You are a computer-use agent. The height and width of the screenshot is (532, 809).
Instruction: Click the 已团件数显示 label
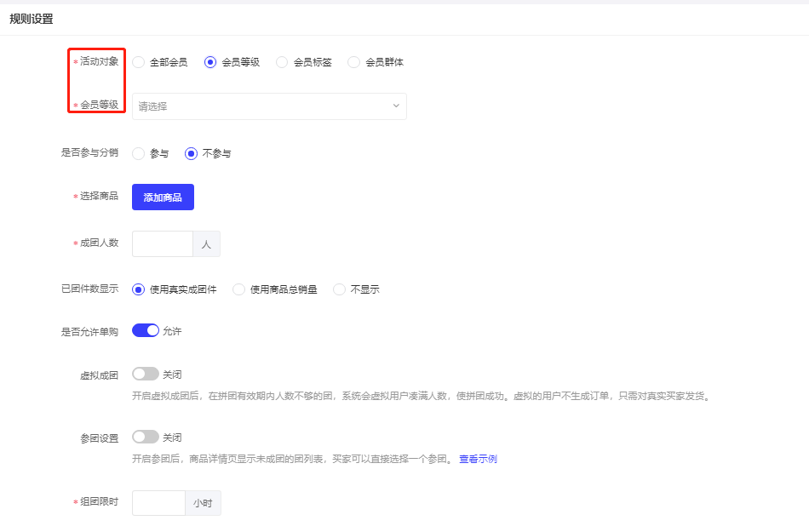pos(89,289)
